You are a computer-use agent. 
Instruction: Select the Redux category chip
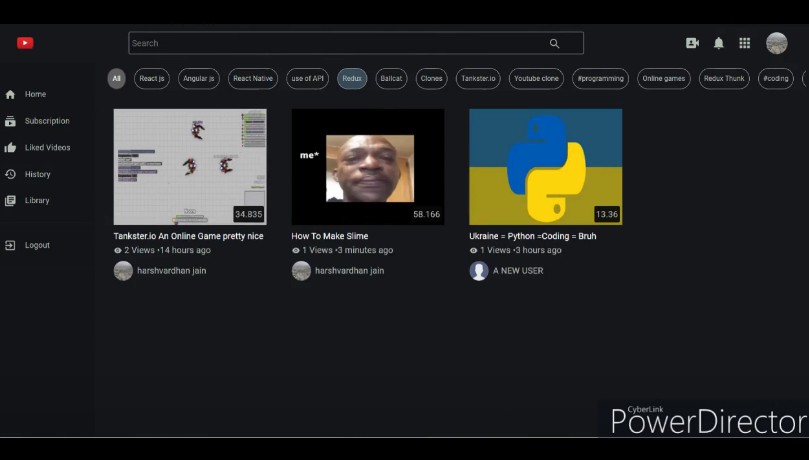point(352,78)
